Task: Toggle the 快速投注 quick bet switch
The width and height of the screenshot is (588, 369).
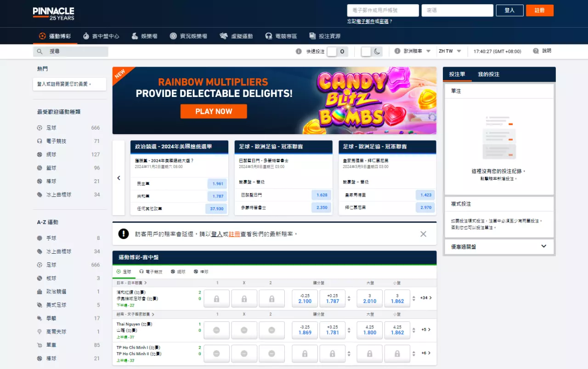Action: [x=337, y=51]
